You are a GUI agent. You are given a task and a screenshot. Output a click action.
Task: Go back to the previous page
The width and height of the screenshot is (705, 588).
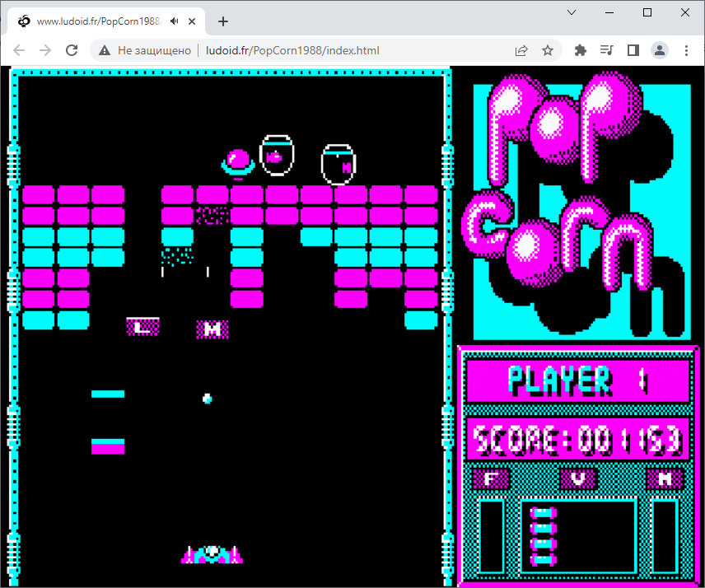(x=19, y=50)
